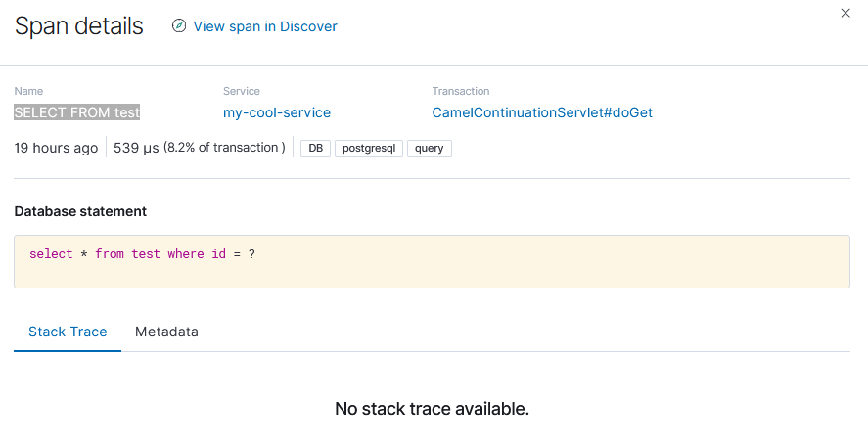Click the 8.2% of transaction text
This screenshot has width=868, height=443.
224,148
